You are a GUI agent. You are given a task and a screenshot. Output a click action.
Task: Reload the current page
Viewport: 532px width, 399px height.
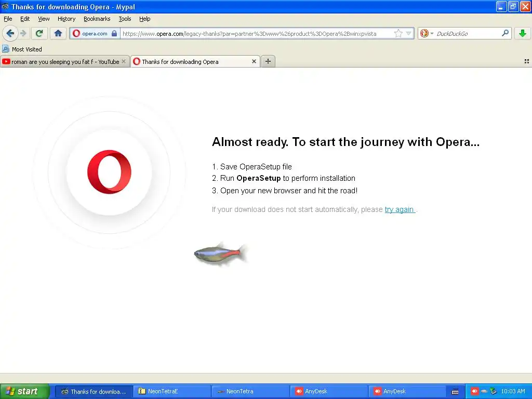39,33
